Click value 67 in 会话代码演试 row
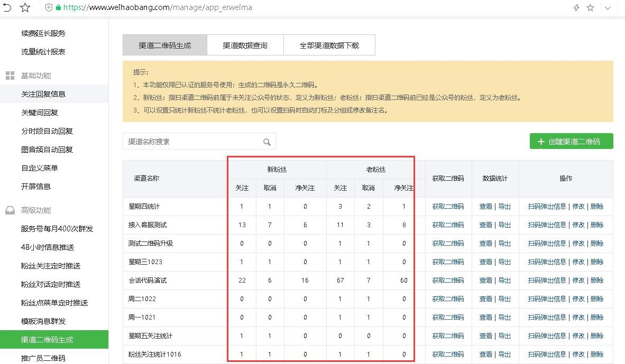Screen dimensions: 625x364 click(340, 281)
